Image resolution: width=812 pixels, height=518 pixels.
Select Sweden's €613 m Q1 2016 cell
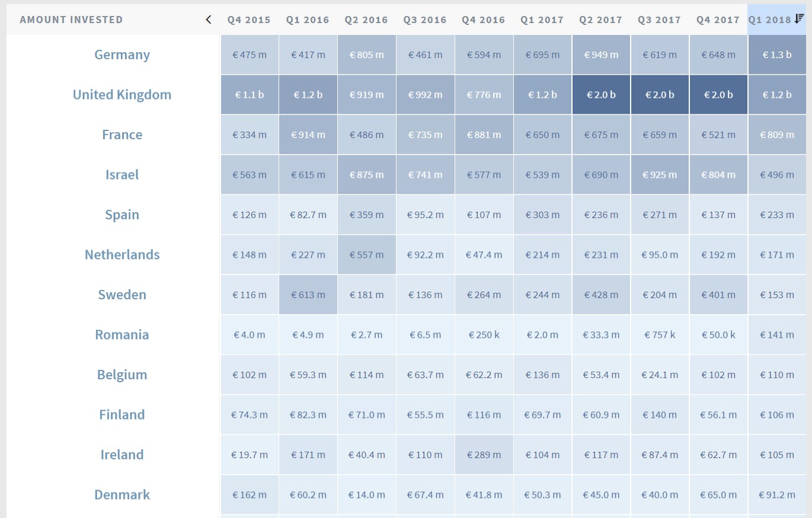coord(308,295)
